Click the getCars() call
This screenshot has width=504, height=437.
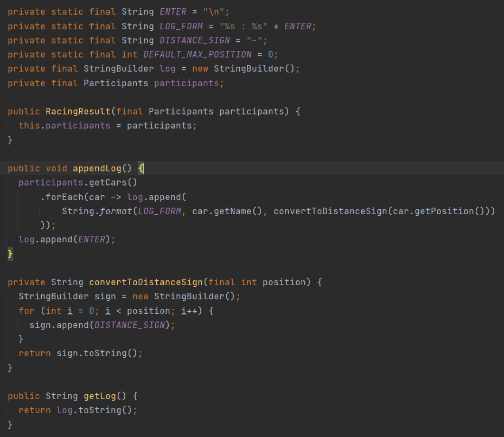coord(113,183)
